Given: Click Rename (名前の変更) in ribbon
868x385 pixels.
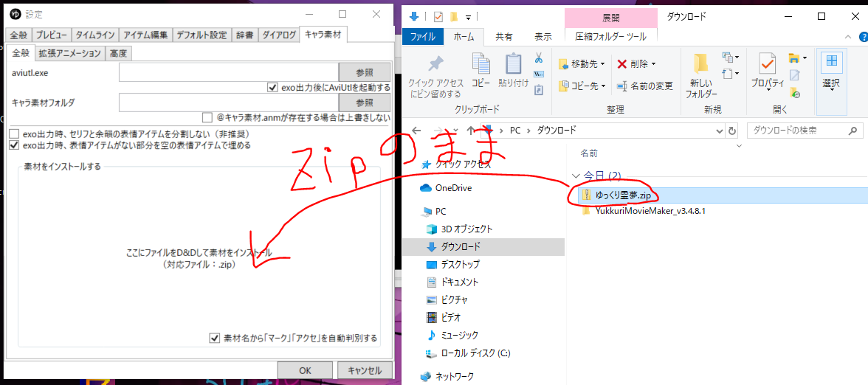Looking at the screenshot, I should tap(645, 86).
